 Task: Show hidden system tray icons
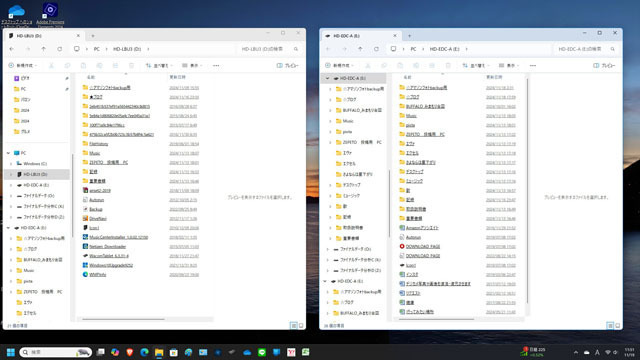(x=576, y=352)
